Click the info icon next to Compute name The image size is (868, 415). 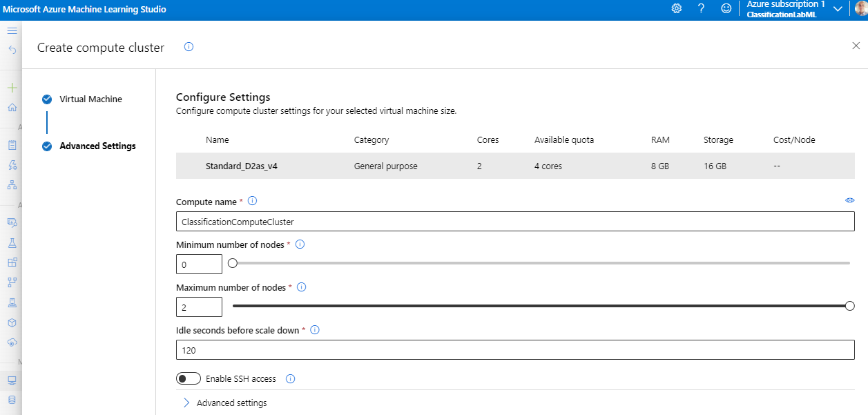(252, 201)
